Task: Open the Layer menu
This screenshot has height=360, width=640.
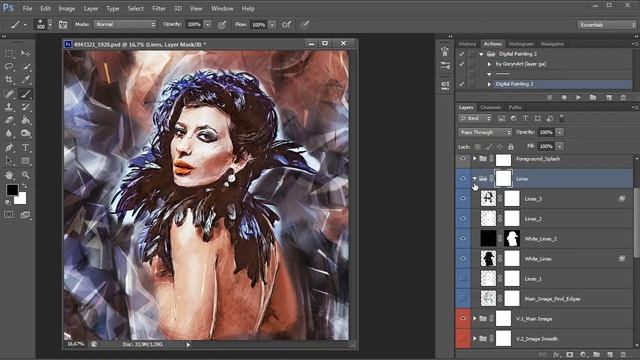Action: click(91, 8)
